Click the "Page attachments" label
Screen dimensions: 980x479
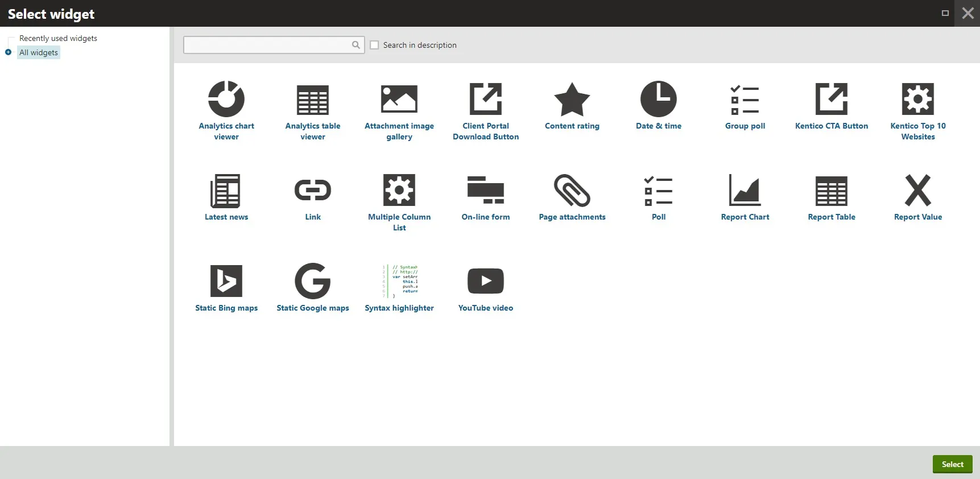(572, 217)
